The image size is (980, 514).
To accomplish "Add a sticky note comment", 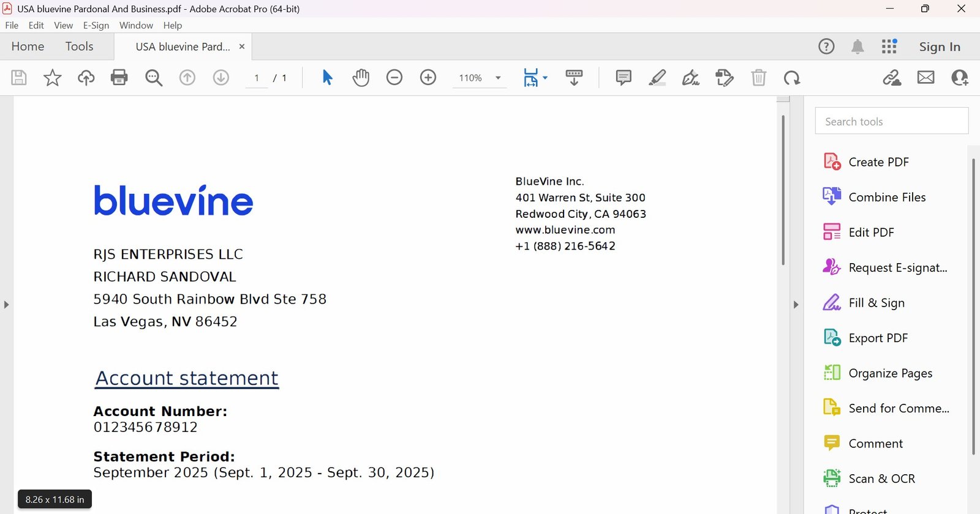I will click(x=624, y=78).
